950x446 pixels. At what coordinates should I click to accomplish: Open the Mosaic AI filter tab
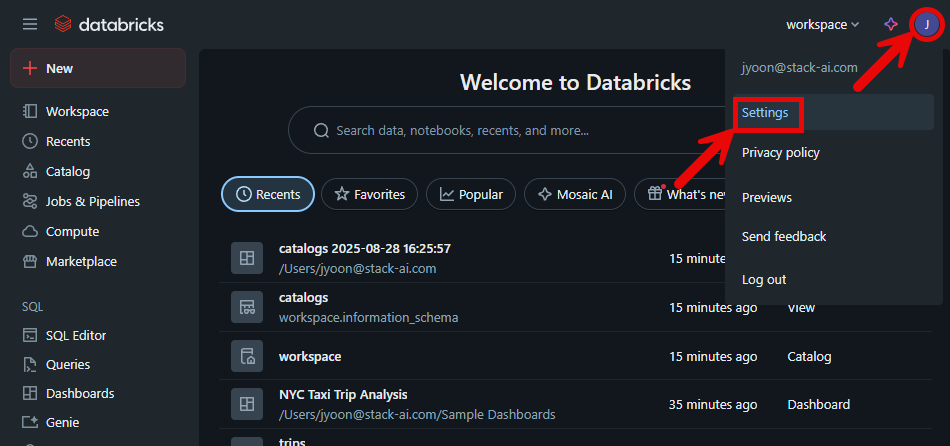(x=575, y=194)
